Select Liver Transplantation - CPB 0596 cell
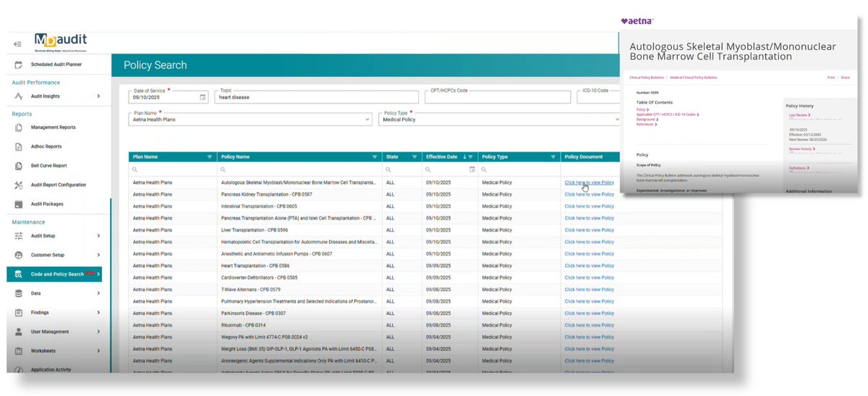Viewport: 868px width, 396px height. [299, 229]
